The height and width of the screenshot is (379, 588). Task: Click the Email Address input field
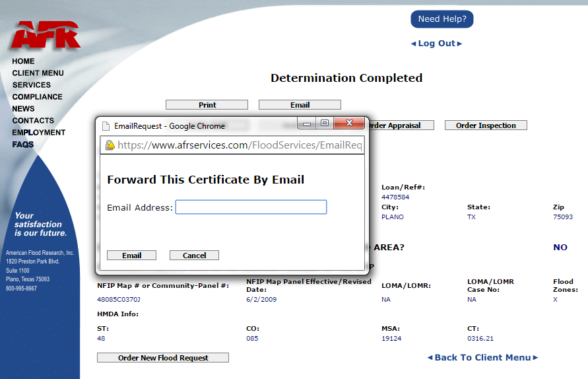click(251, 207)
